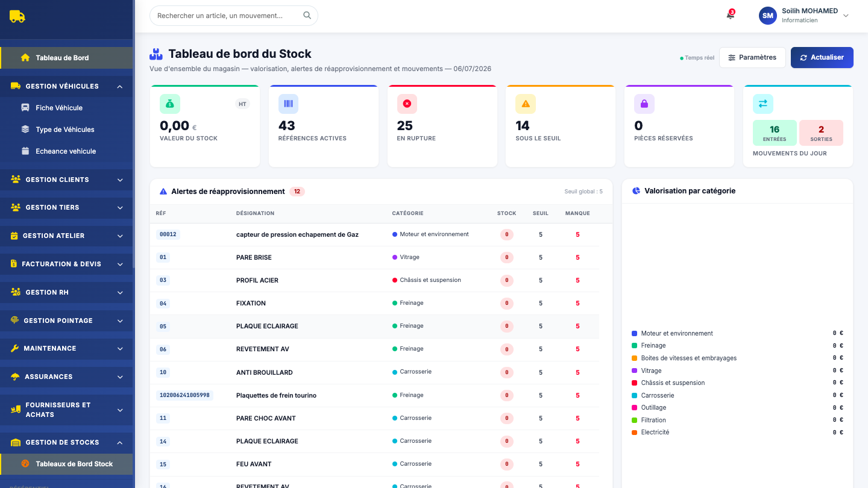Screen dimensions: 868x488
Task: Click the search field Rechercher un article
Action: point(234,16)
